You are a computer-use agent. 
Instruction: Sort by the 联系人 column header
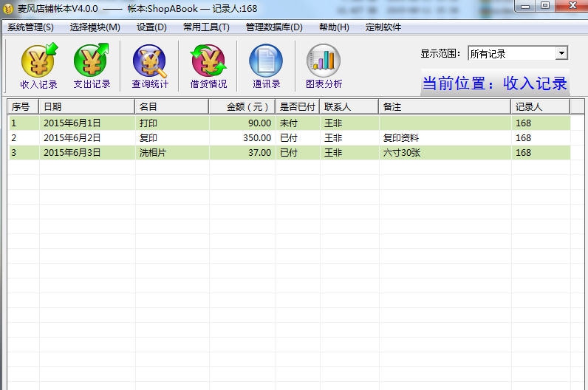coord(349,107)
